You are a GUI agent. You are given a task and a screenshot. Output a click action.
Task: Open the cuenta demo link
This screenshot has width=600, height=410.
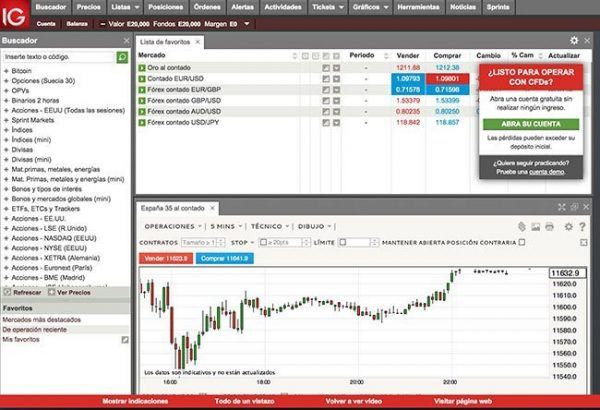(546, 172)
